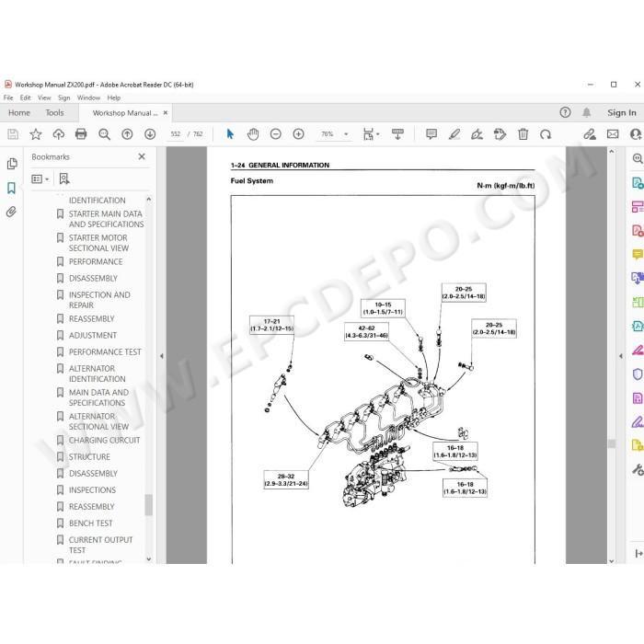
Task: Add the star bookmark favorite icon
Action: (36, 134)
